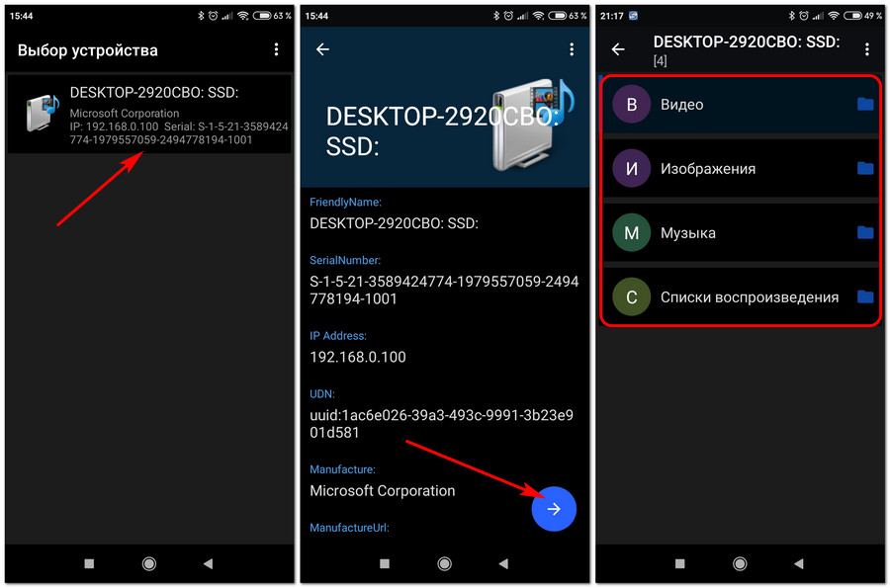Go back from the device details screen
Image resolution: width=890 pixels, height=588 pixels.
click(322, 49)
